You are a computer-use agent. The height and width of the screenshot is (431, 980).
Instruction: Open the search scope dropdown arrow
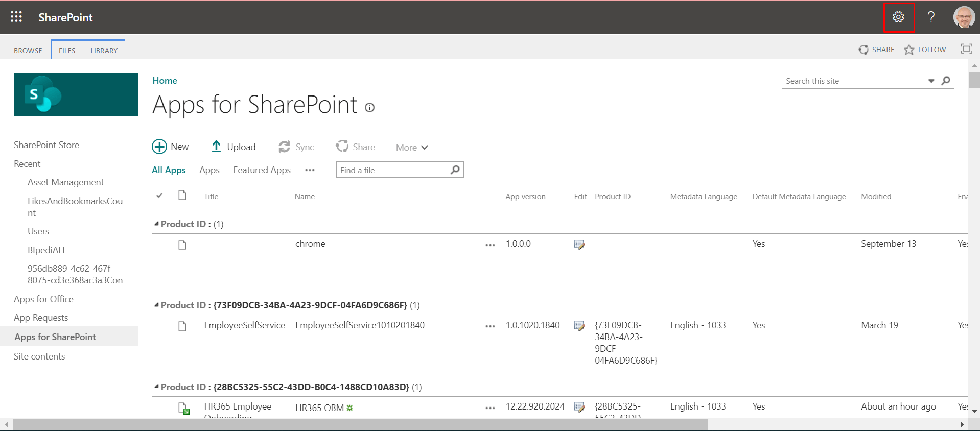931,81
